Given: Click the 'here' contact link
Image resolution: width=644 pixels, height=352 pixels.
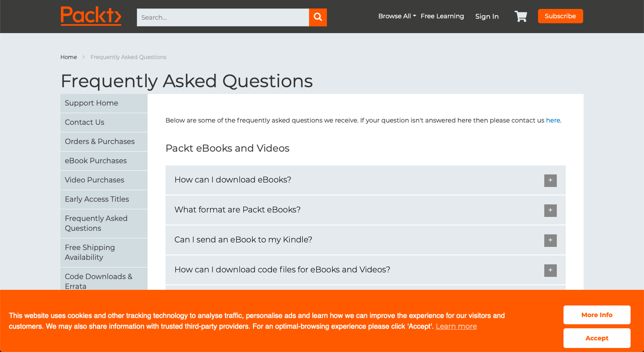Looking at the screenshot, I should 553,120.
